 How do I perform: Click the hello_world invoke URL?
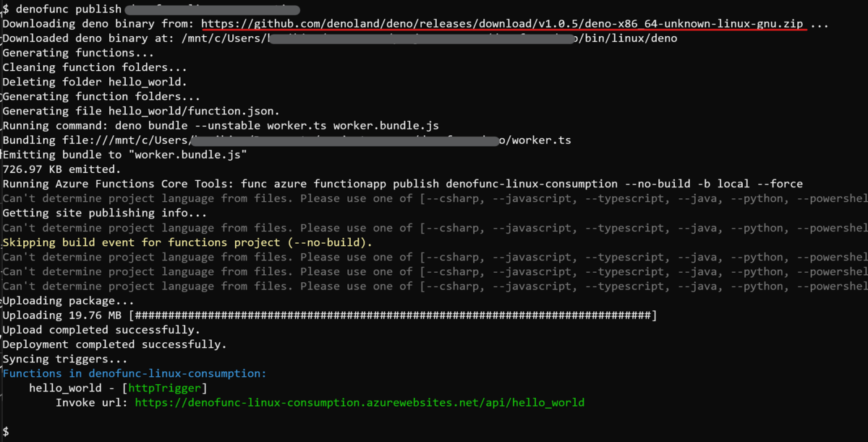(x=359, y=402)
